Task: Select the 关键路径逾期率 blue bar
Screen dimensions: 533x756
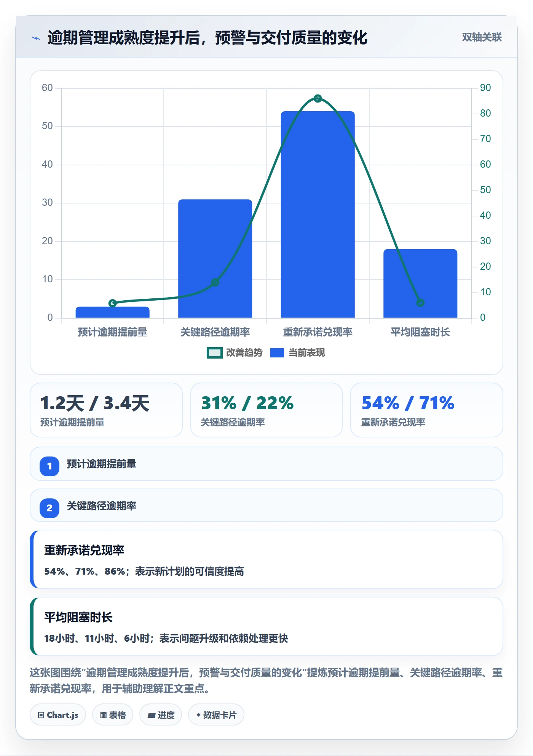Action: [x=215, y=258]
